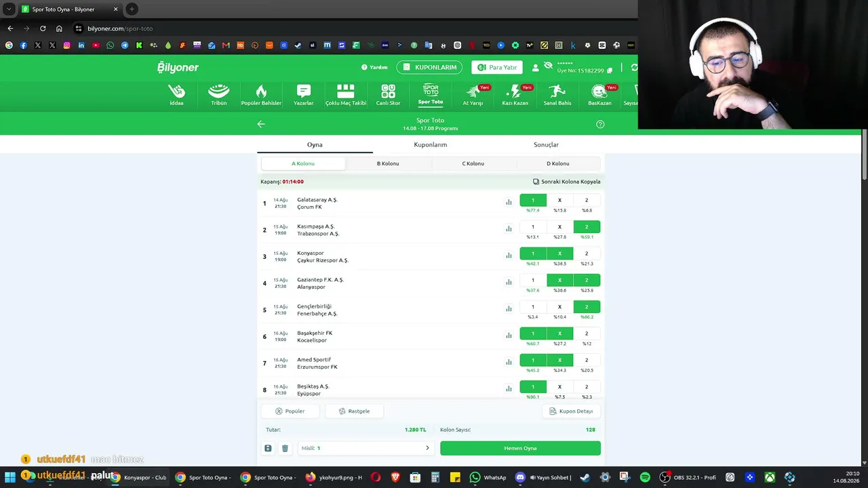Toggle outcome 1 for Kasımpaşa vs Trabzonspor
The image size is (868, 488).
point(533,227)
